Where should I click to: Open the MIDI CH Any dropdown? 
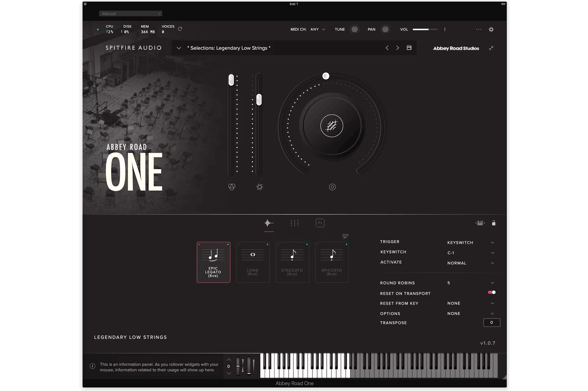click(318, 29)
